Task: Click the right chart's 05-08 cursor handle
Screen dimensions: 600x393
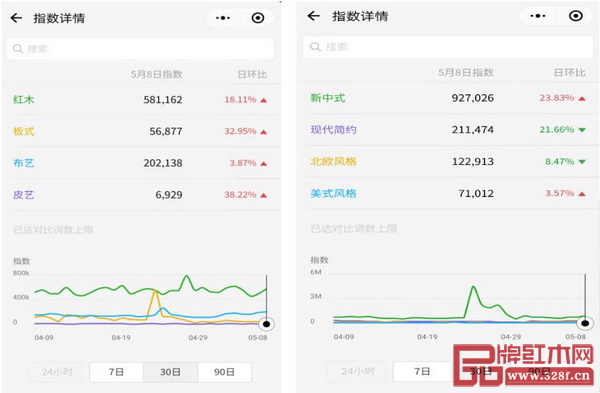Action: coord(585,323)
